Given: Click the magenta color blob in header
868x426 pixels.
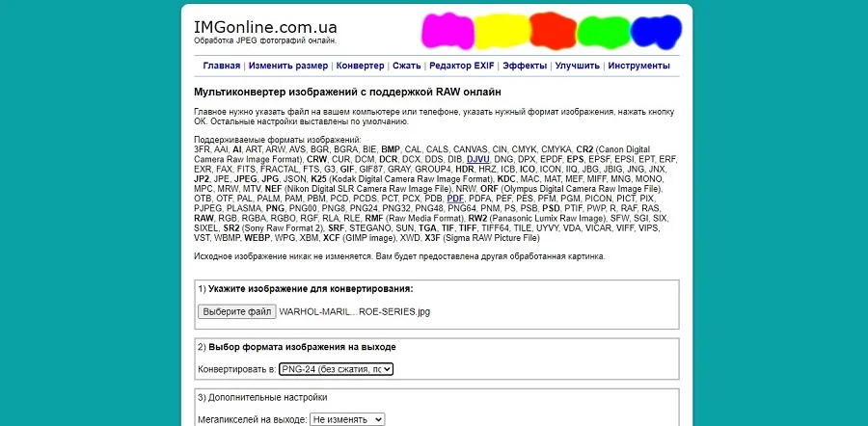Looking at the screenshot, I should (448, 31).
